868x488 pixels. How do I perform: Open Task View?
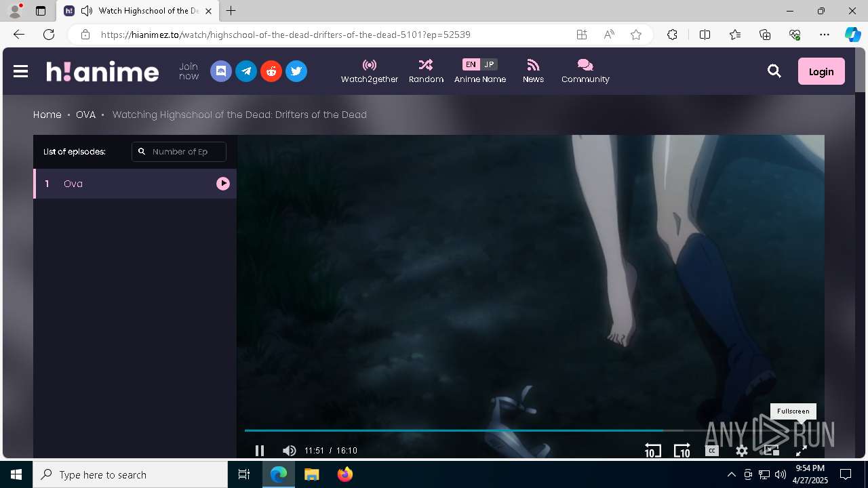point(244,474)
